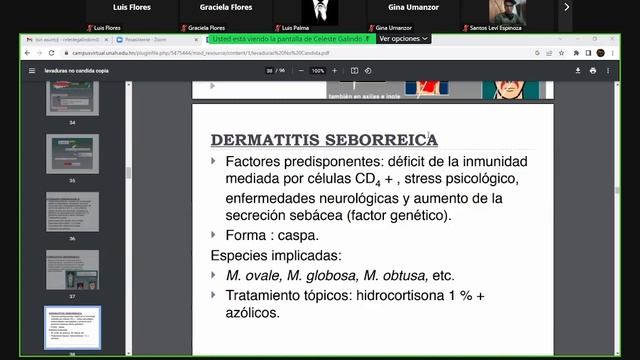
Task: Open the Chrome side panel icon
Action: click(x=588, y=53)
